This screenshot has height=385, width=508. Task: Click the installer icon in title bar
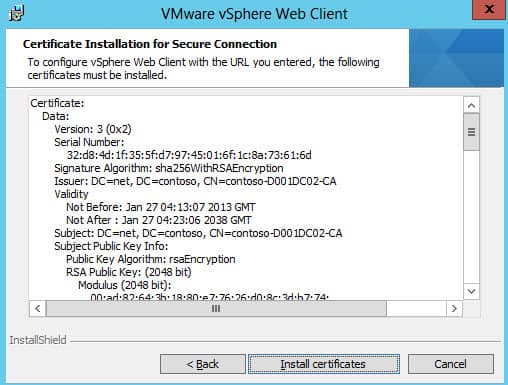pos(16,14)
